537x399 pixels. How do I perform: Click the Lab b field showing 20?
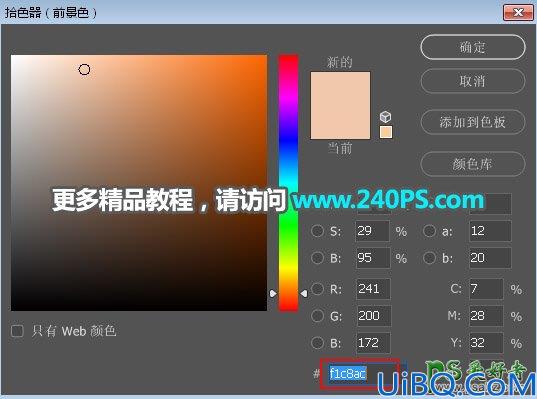point(490,258)
